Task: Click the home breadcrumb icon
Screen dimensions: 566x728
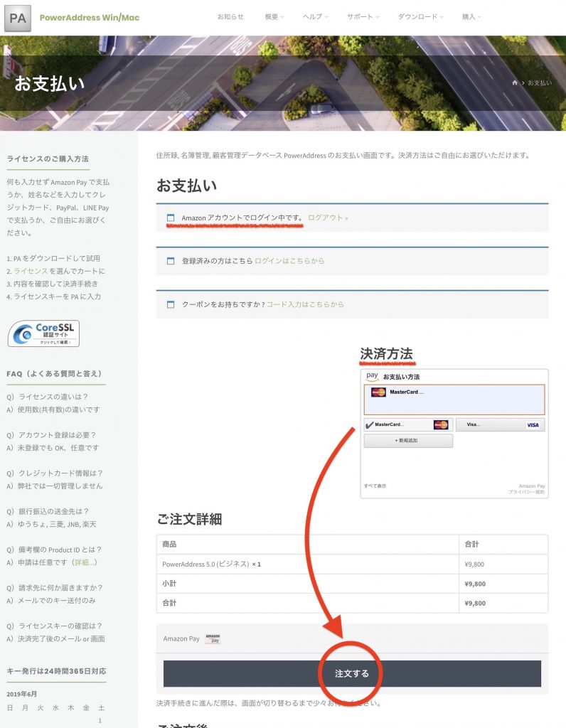Action: tap(515, 82)
